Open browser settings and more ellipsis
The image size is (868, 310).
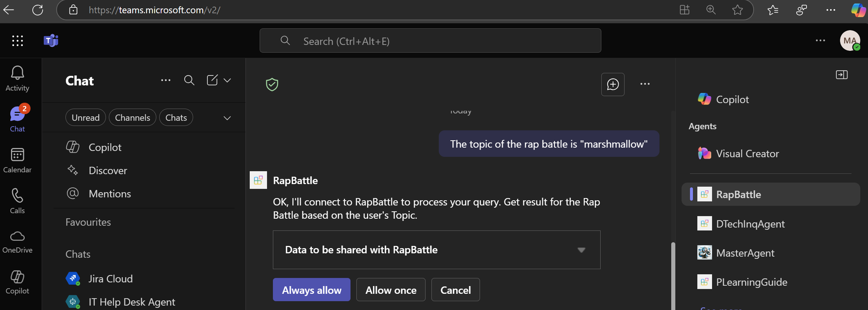coord(831,10)
